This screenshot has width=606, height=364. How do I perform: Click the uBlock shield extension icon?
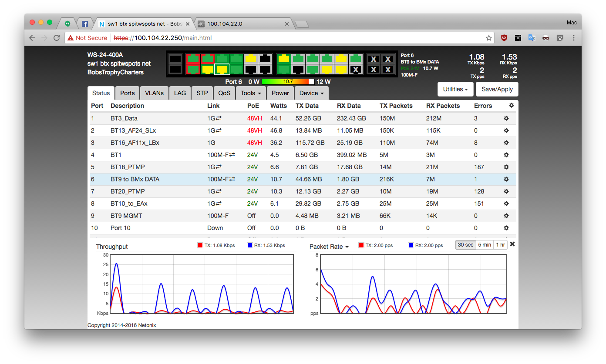504,38
